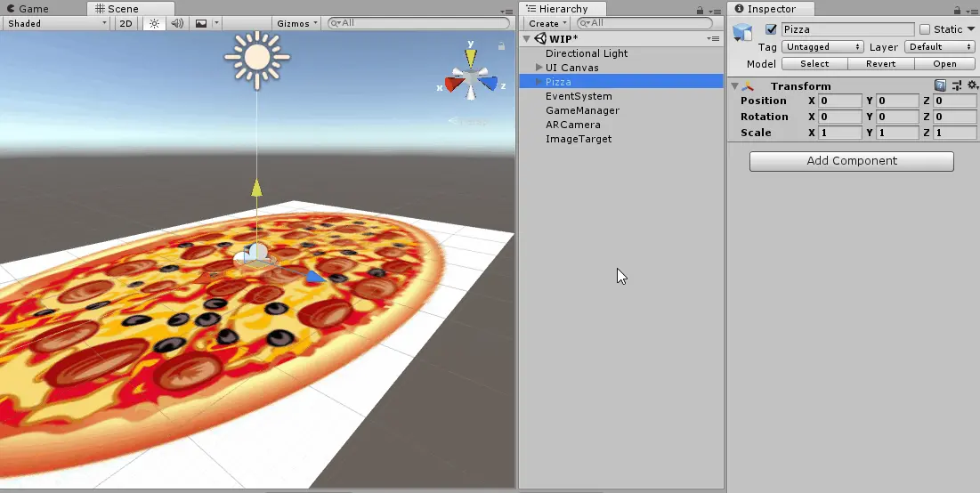
Task: Edit the Pizza name field
Action: [x=847, y=29]
